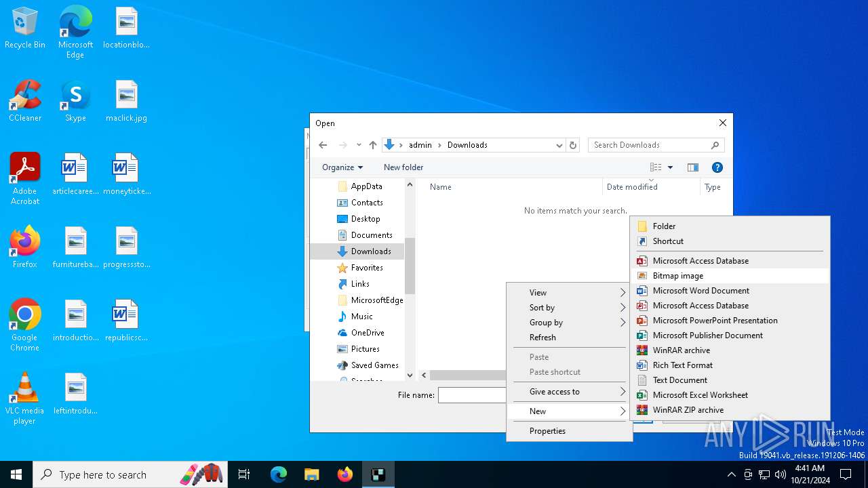Select the furnitureba image file icon
Viewport: 868px width, 488px height.
click(75, 247)
